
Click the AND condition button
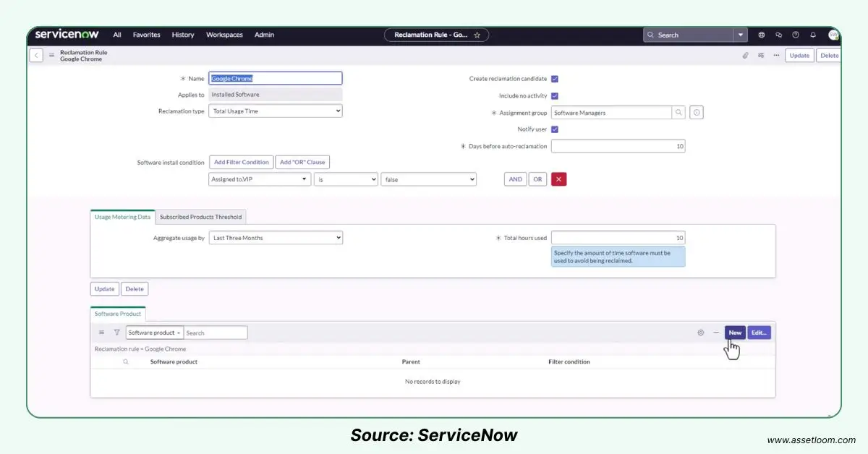pos(515,179)
